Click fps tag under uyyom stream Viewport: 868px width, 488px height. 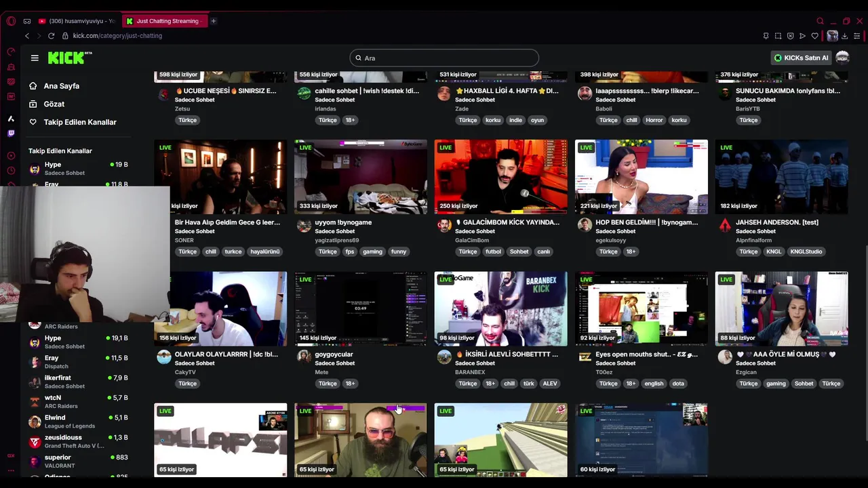(350, 251)
